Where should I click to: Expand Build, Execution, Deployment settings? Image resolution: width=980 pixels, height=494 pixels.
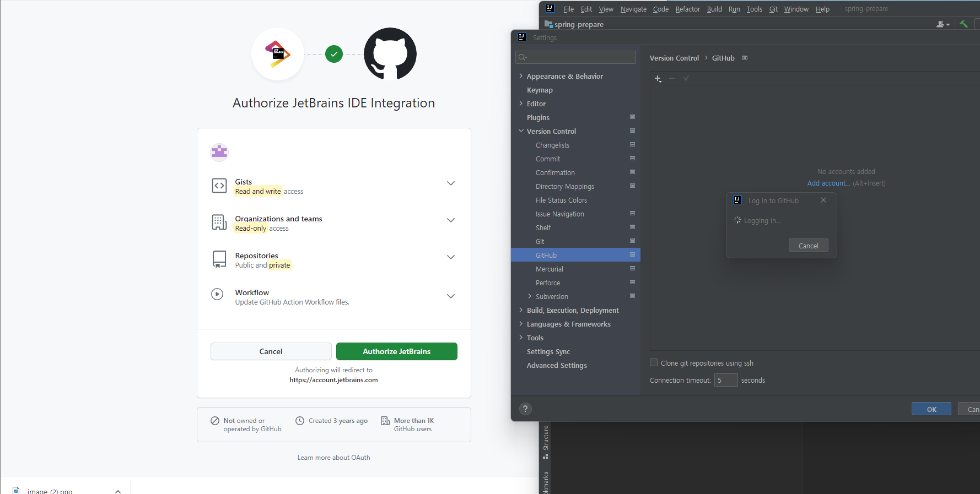tap(521, 310)
